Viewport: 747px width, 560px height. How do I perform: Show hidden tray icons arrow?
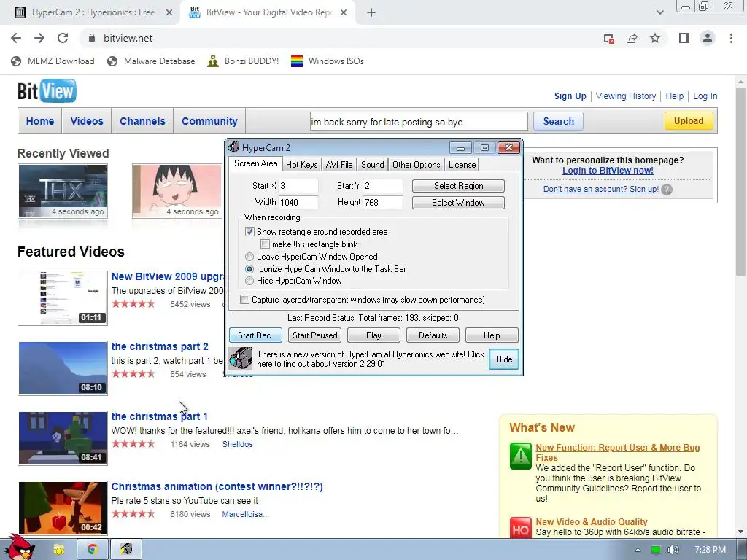[x=638, y=550]
